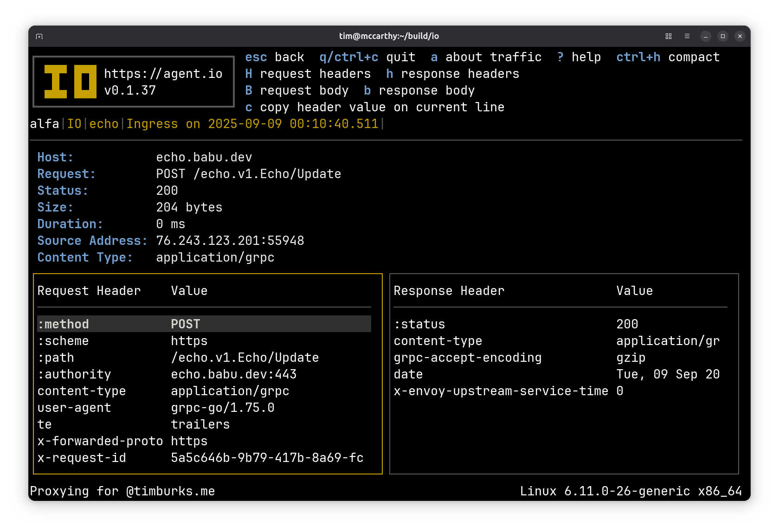Click the 'B request body' shortcut hint
The height and width of the screenshot is (532, 779).
(x=296, y=90)
